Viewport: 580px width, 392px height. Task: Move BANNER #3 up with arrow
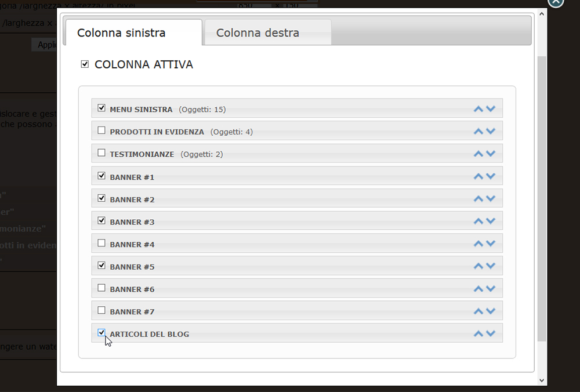coord(478,221)
